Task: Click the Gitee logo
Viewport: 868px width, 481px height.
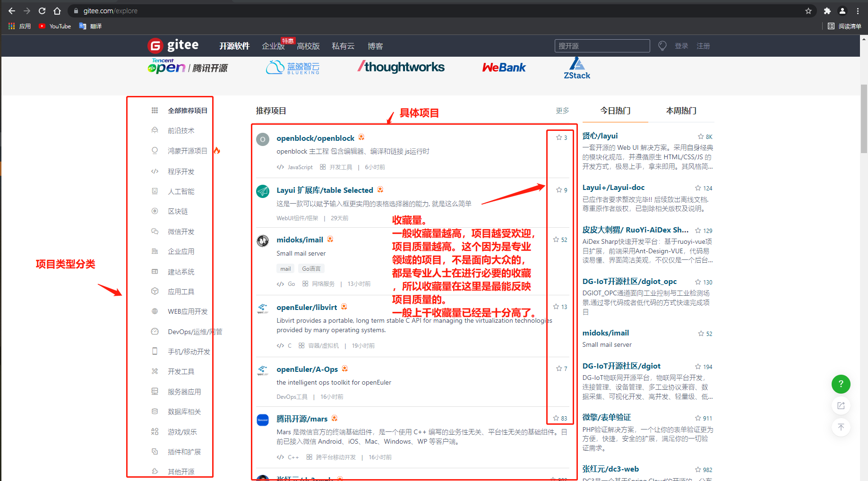Action: pyautogui.click(x=173, y=45)
